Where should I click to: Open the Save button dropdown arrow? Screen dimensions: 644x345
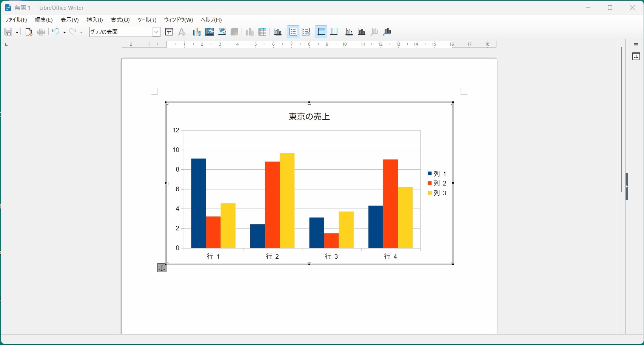pos(17,32)
